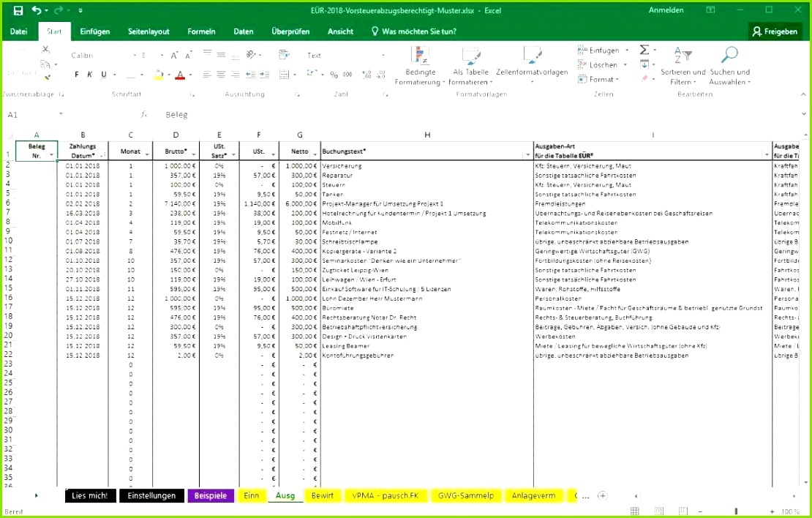This screenshot has width=812, height=518.
Task: Undo the last action
Action: [37, 10]
